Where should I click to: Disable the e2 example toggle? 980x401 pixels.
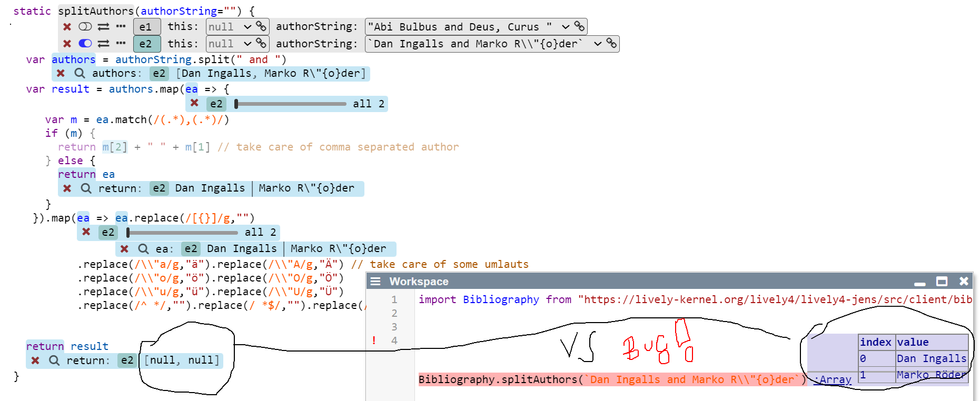click(85, 44)
